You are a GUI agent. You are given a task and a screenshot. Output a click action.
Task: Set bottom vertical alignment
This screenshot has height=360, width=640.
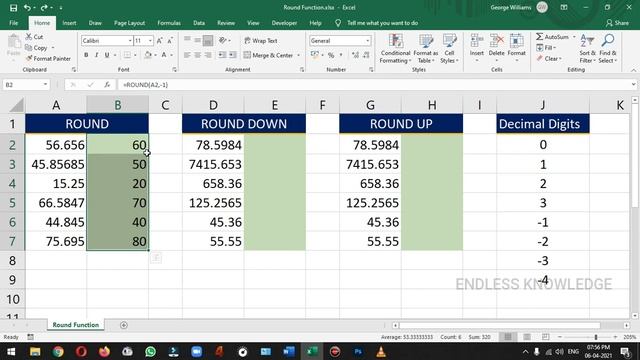pyautogui.click(x=208, y=40)
